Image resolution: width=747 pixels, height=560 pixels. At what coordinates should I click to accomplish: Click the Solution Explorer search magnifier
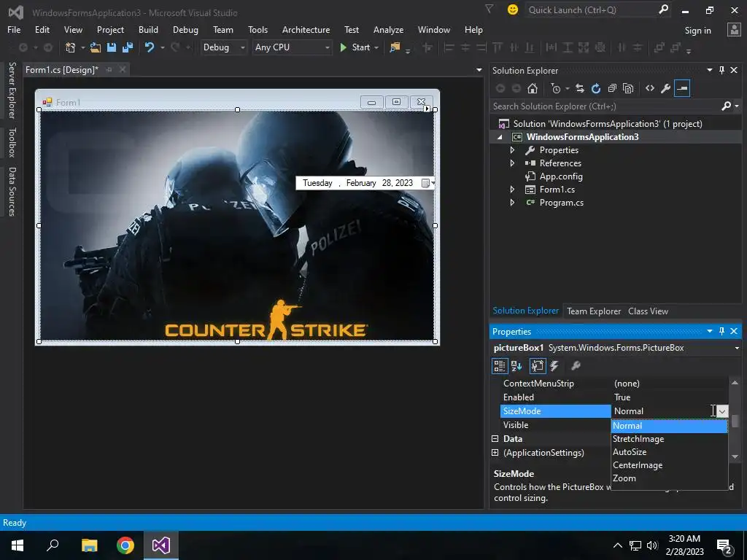point(727,106)
